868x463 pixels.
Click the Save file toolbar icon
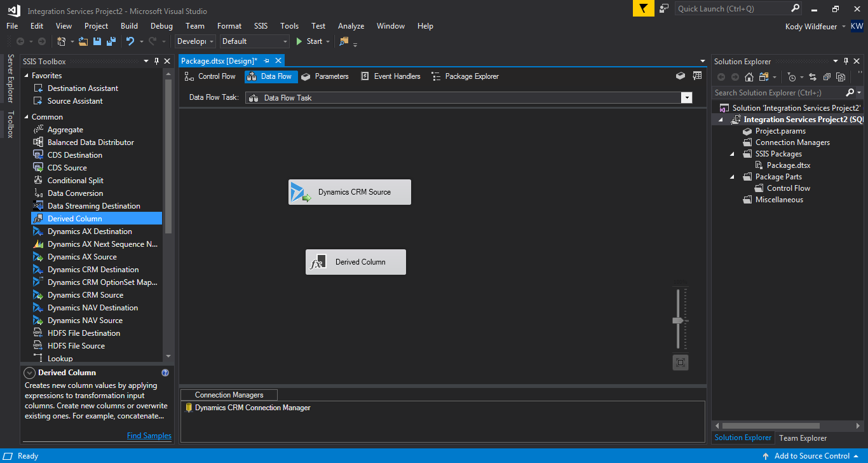point(97,41)
